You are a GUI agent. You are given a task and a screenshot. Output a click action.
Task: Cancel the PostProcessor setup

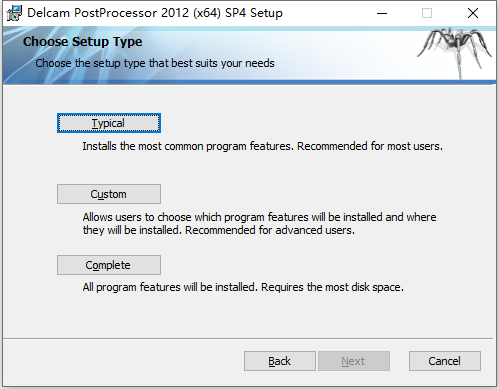(445, 361)
